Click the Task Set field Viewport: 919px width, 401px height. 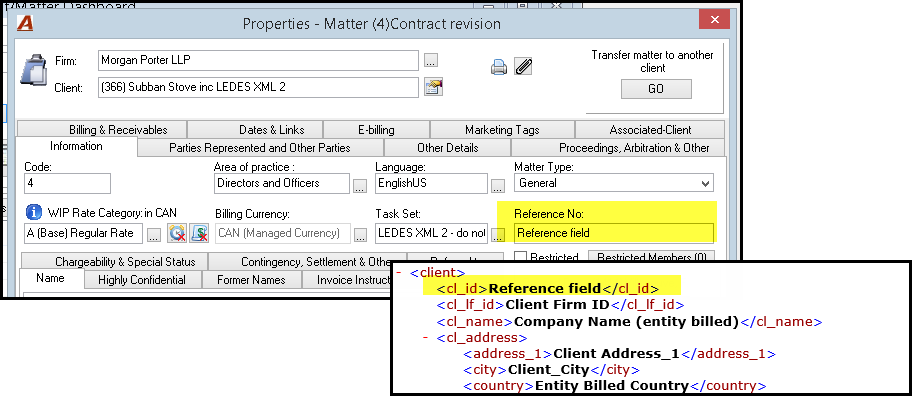[x=432, y=233]
